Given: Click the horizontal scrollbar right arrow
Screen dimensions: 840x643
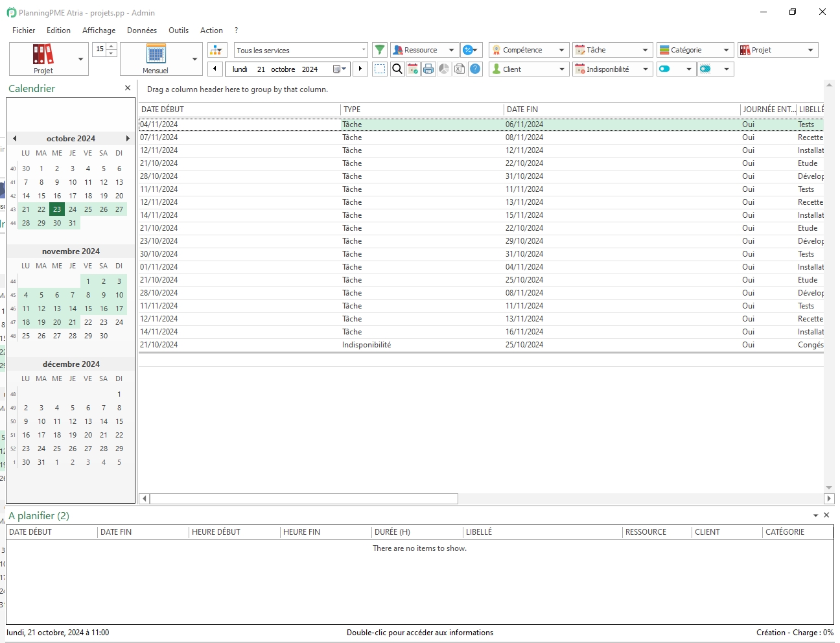Looking at the screenshot, I should [x=829, y=498].
